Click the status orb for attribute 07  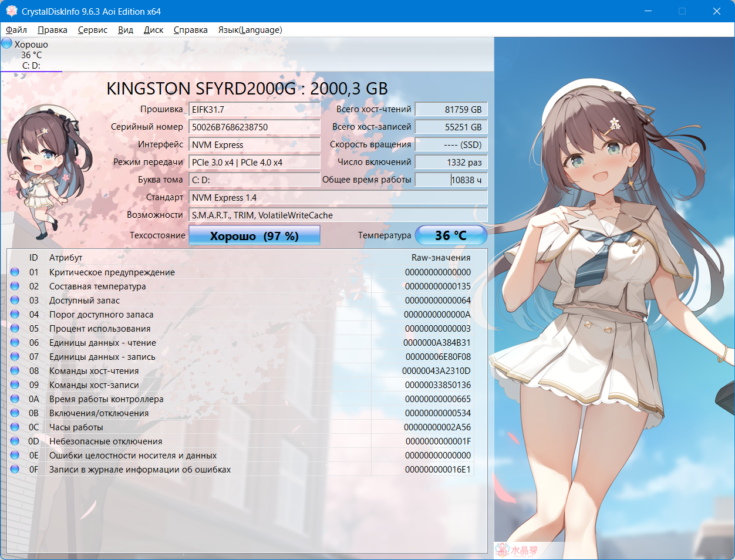(15, 356)
